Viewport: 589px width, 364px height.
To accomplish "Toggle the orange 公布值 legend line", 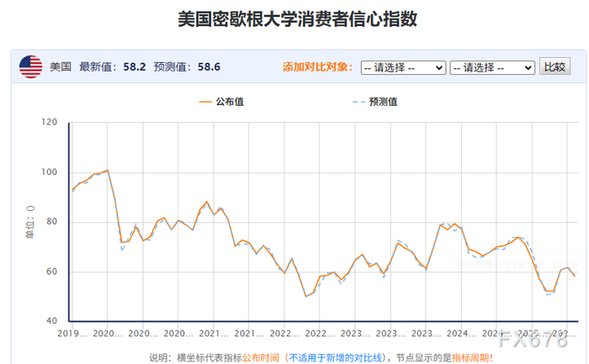I will (205, 102).
